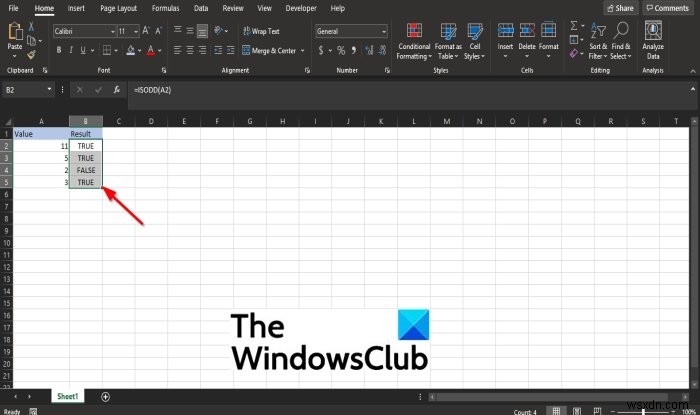Apply Comma Style
This screenshot has height=415, width=700.
tap(354, 50)
